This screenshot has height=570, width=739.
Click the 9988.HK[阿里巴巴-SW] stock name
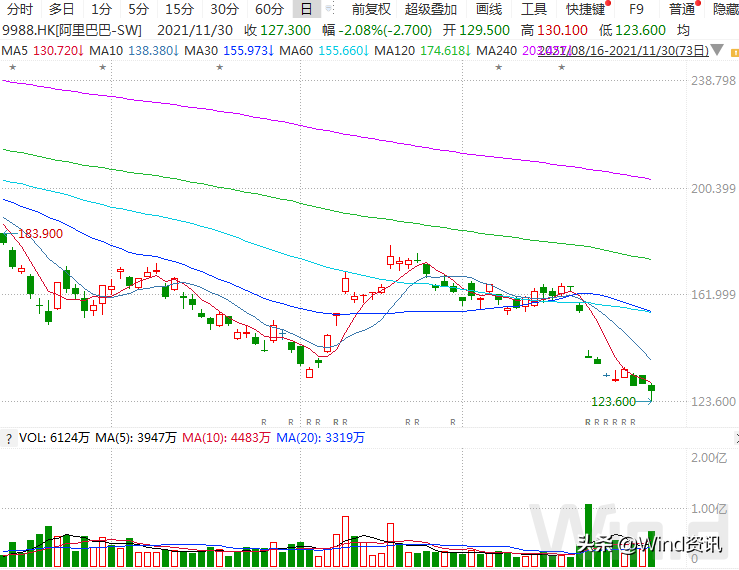72,31
